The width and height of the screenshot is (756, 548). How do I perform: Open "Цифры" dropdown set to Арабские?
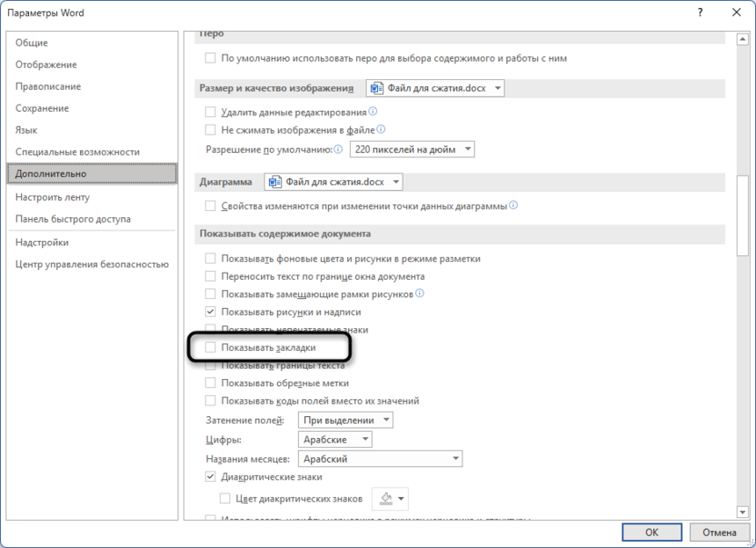click(335, 440)
